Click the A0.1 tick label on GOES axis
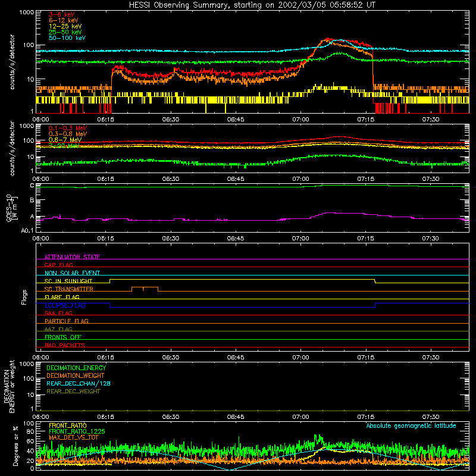The image size is (476, 476). 27,231
